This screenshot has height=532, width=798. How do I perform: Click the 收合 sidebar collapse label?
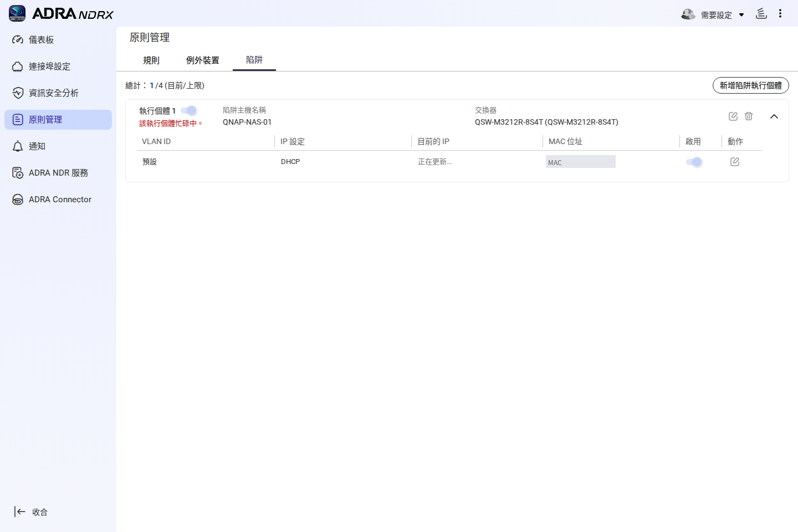point(40,512)
